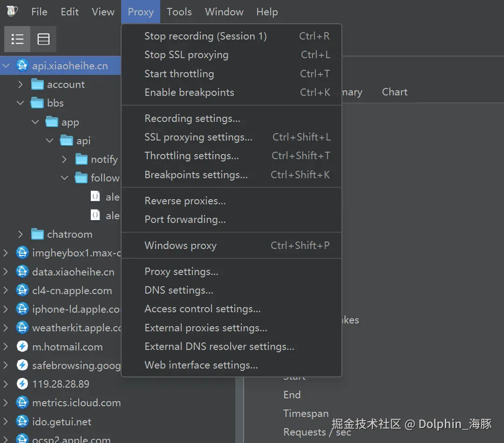This screenshot has height=443, width=504.
Task: Click lightning icon beside 119.28.28.89
Action: click(x=22, y=383)
